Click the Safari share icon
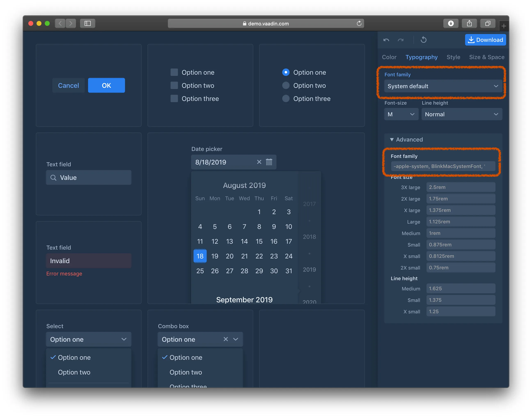This screenshot has width=532, height=418. pyautogui.click(x=469, y=24)
